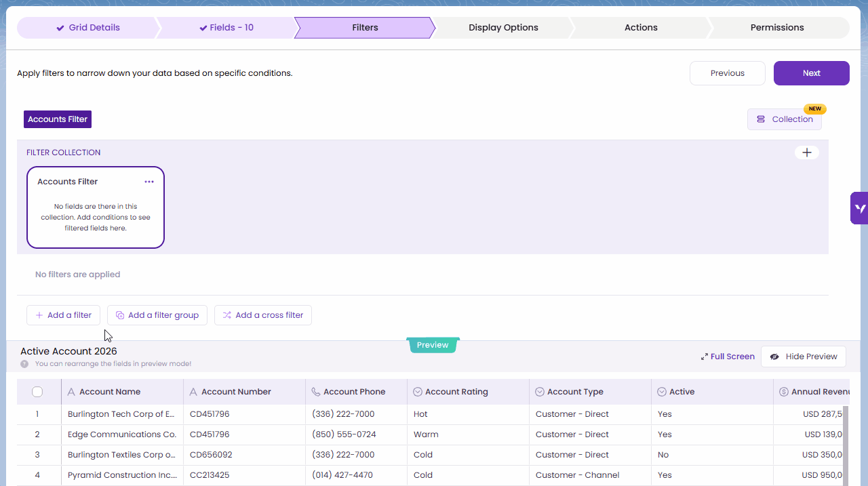The width and height of the screenshot is (868, 486).
Task: Open the Collection dropdown button
Action: click(x=785, y=119)
